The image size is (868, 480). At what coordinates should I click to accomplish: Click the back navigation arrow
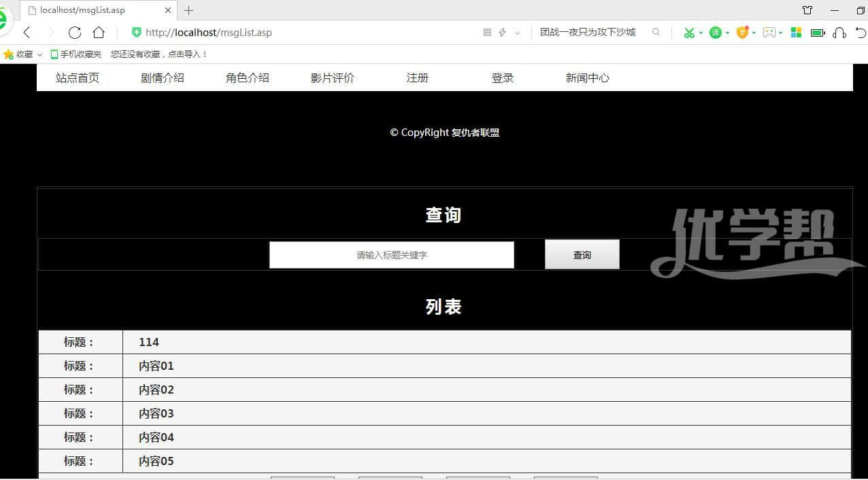point(27,33)
